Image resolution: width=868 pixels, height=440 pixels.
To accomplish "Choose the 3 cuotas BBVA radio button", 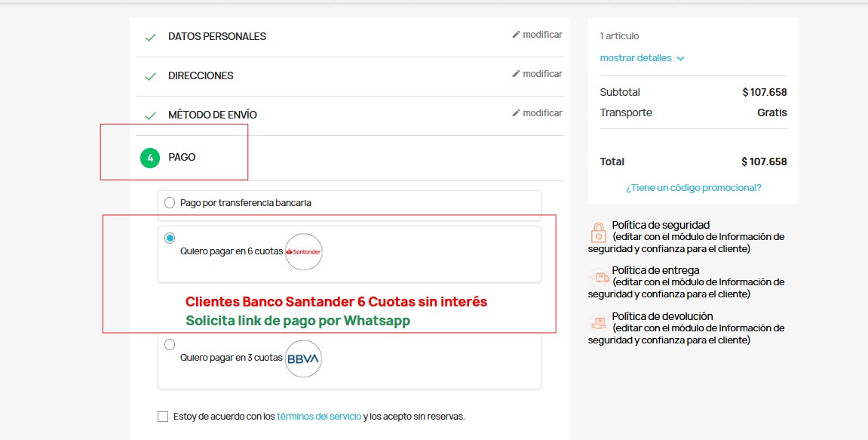I will [x=170, y=345].
